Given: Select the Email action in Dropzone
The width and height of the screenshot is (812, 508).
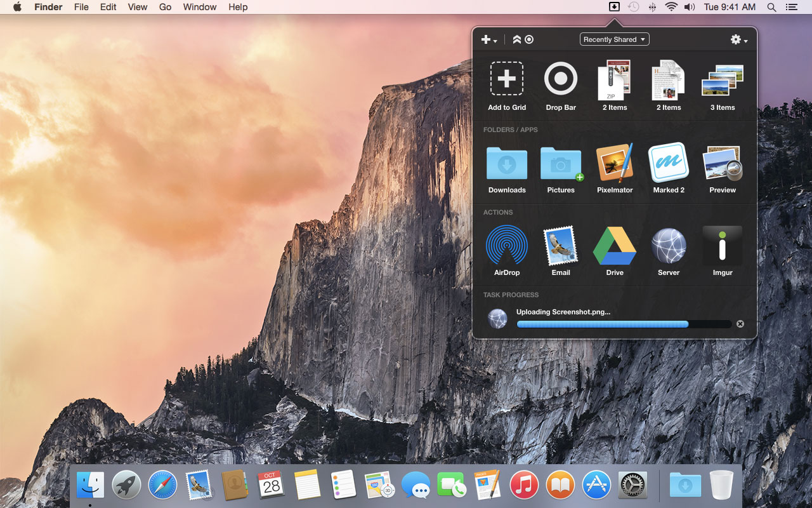Looking at the screenshot, I should (x=561, y=251).
